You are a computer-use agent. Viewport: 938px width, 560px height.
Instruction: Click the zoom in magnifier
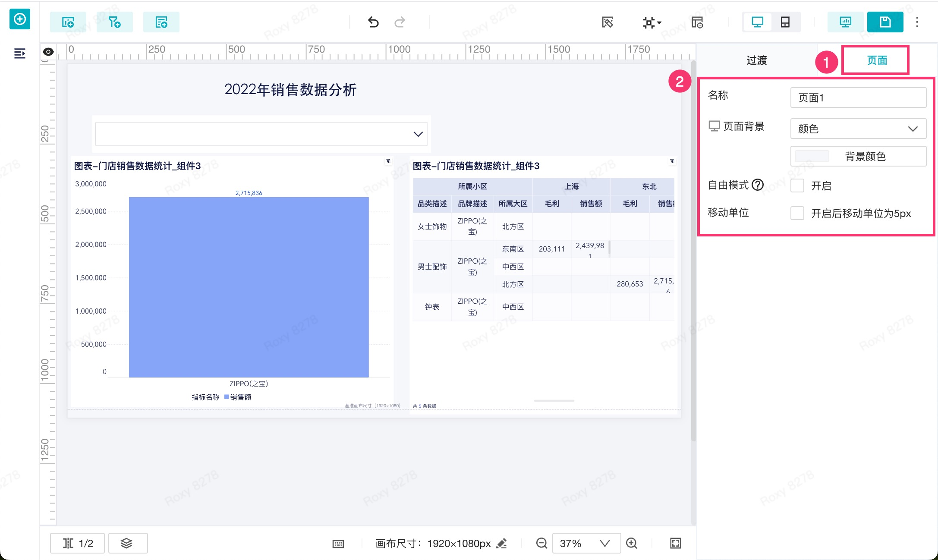(x=632, y=543)
